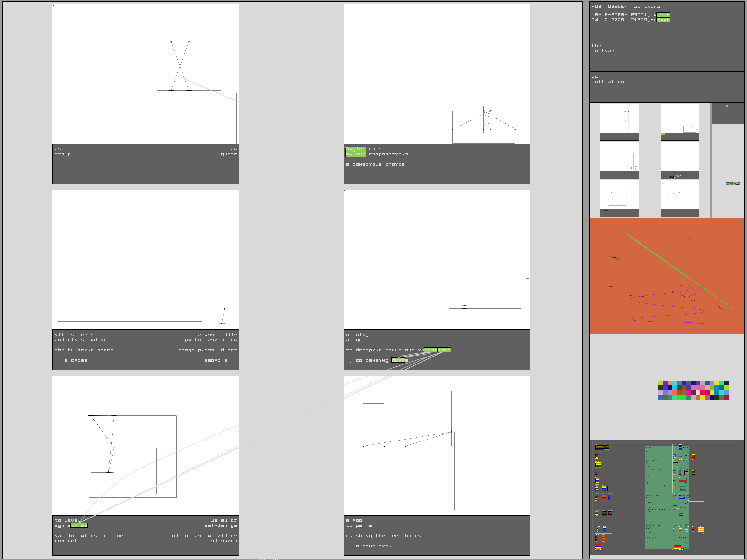Image resolution: width=747 pixels, height=560 pixels.
Task: Pick the top-left lime swatch in palette
Action: coord(661,383)
